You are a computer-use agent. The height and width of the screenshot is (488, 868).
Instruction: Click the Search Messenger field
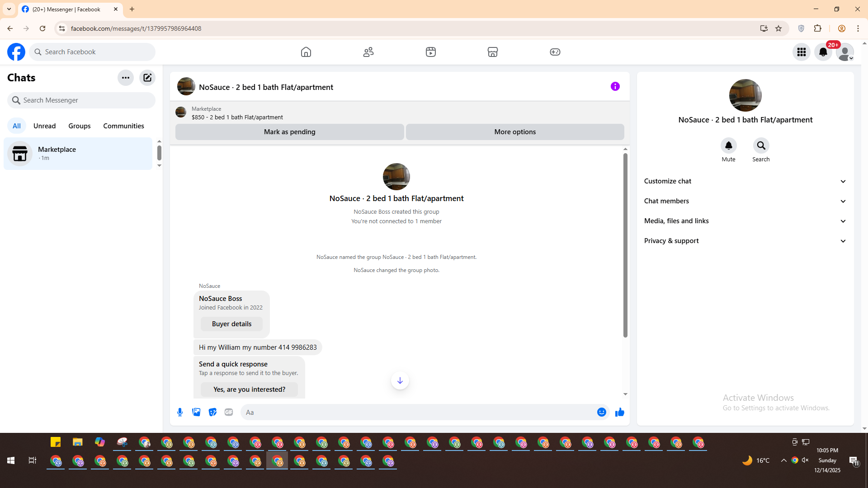point(81,100)
